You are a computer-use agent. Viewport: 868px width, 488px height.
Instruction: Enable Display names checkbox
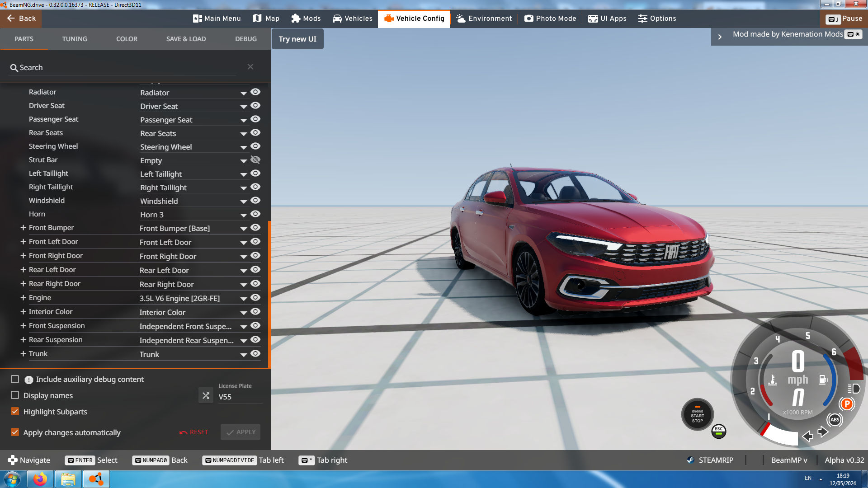tap(15, 395)
